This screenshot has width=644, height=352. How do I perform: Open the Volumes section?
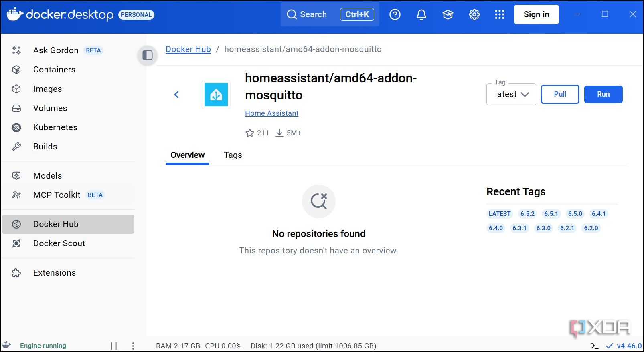68,108
